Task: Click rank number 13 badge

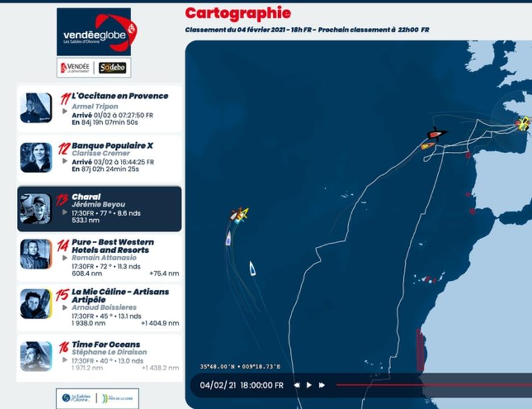Action: [x=62, y=200]
